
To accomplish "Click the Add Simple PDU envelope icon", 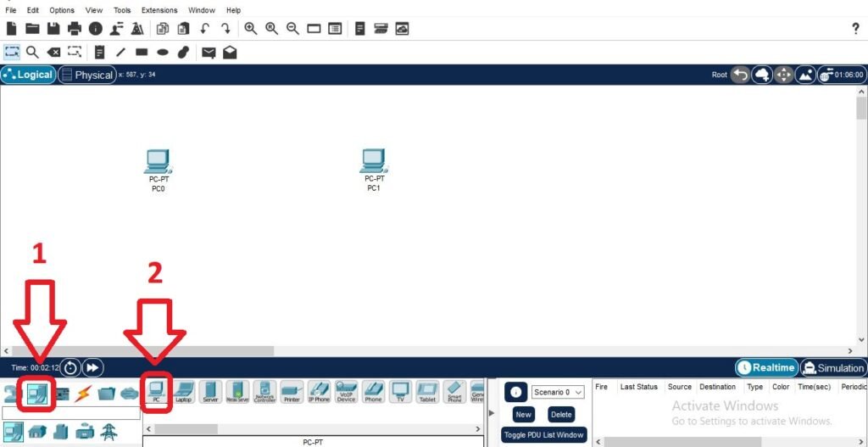I will coord(208,52).
